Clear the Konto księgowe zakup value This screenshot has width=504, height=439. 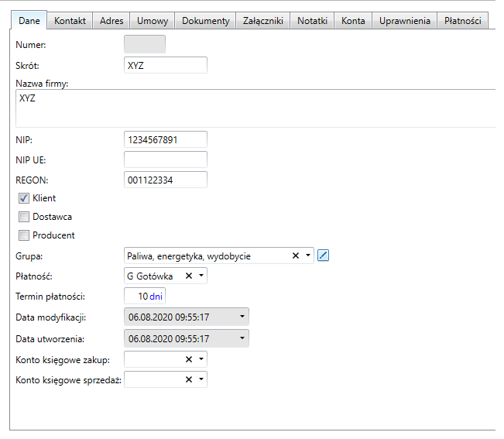pos(189,359)
